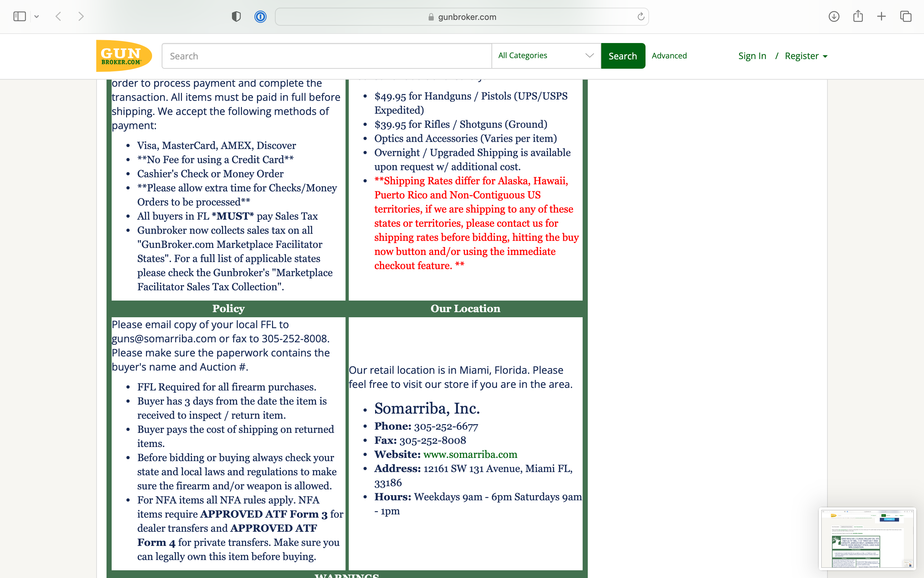Open a new tab with plus icon
Screen dimensions: 924x578
point(881,16)
